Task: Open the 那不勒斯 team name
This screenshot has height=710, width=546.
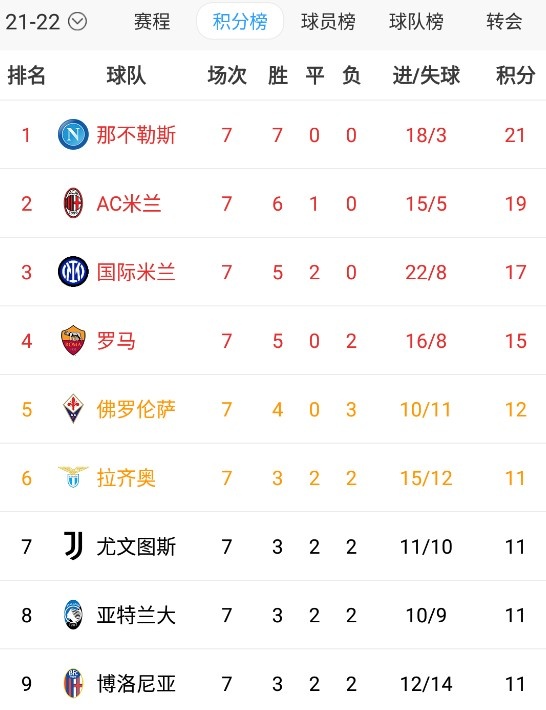Action: [136, 135]
